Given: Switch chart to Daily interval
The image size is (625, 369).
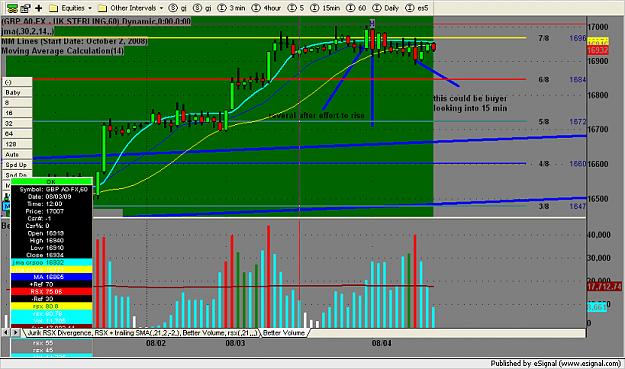Looking at the screenshot, I should (385, 8).
